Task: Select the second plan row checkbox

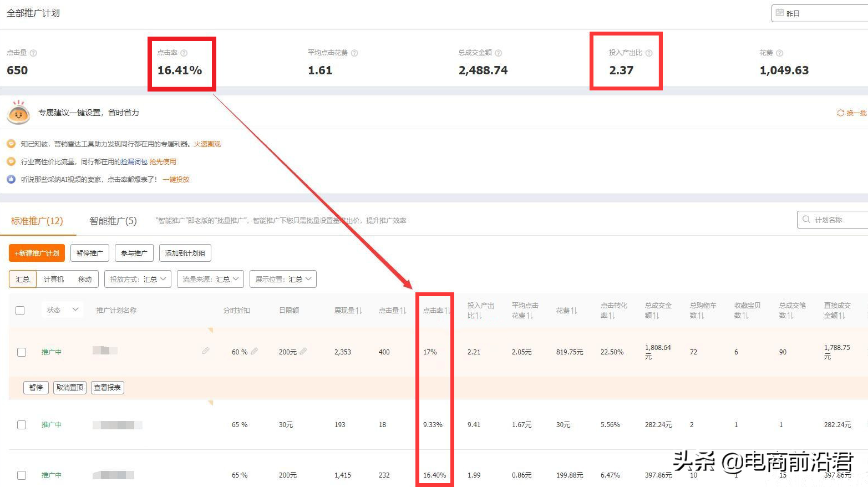Action: click(22, 425)
